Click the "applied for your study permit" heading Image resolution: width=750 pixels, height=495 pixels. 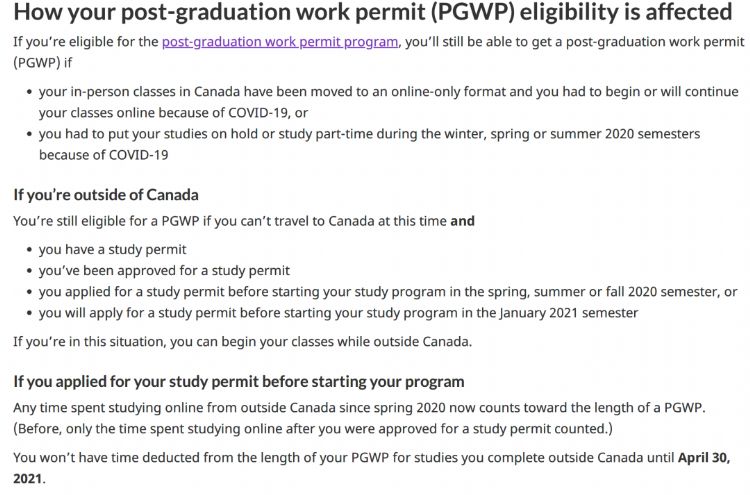[238, 381]
